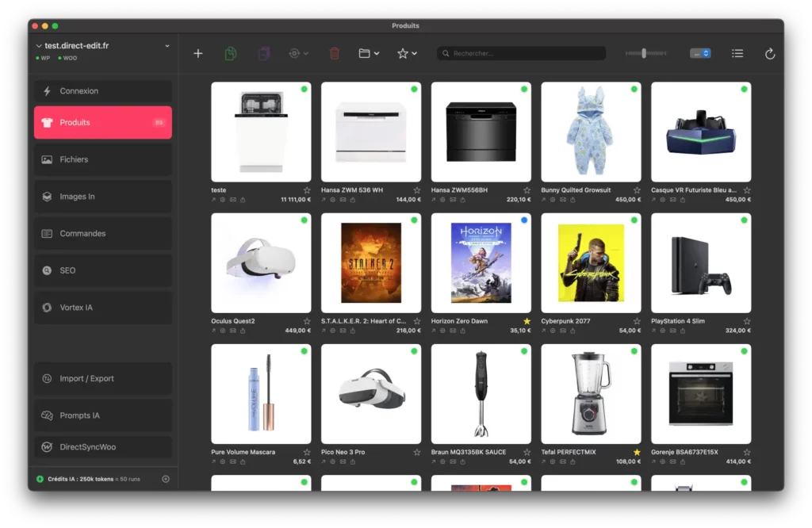Image resolution: width=812 pixels, height=528 pixels.
Task: Click the gear icon under Hansa ZWM556BH
Action: point(442,200)
